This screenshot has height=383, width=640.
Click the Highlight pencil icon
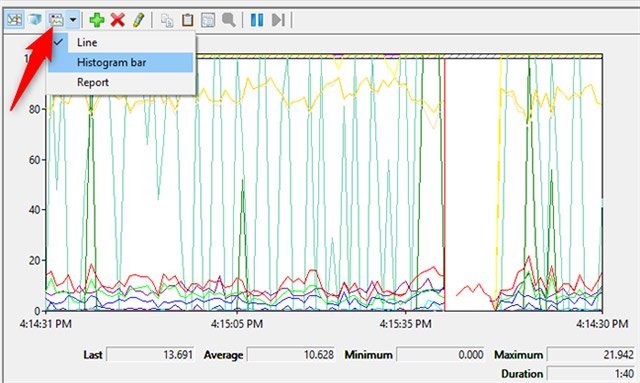138,20
